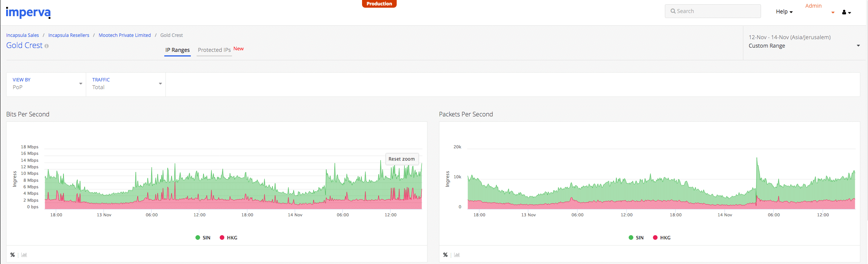The width and height of the screenshot is (868, 264).
Task: Select the IP Ranges tab
Action: [177, 50]
